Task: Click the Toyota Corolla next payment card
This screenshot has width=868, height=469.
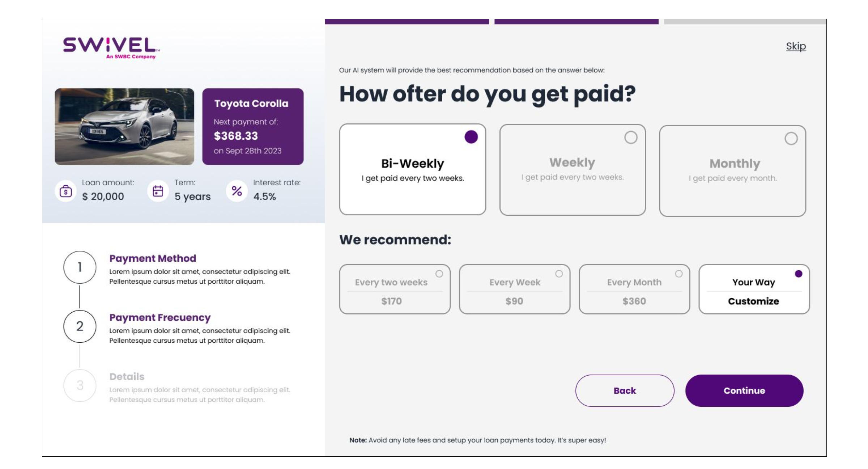Action: (x=253, y=127)
